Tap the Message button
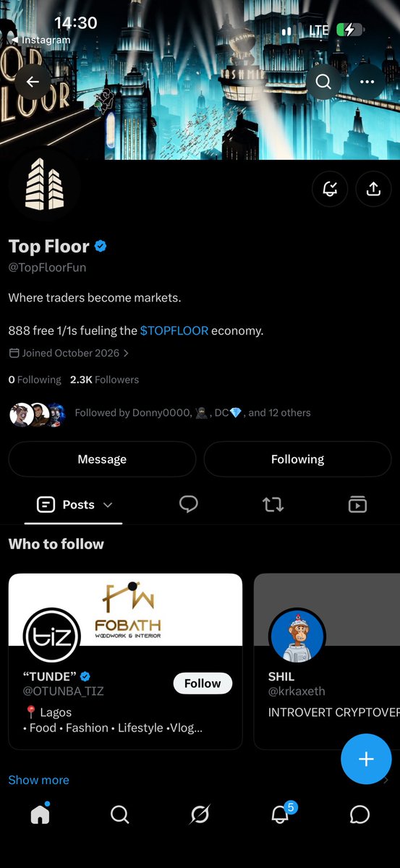The height and width of the screenshot is (868, 400). coord(102,459)
